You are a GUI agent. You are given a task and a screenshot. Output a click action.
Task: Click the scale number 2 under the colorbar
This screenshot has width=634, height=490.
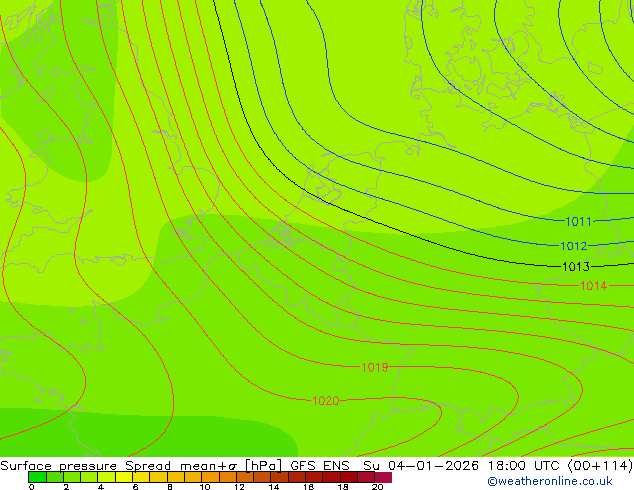tap(66, 487)
